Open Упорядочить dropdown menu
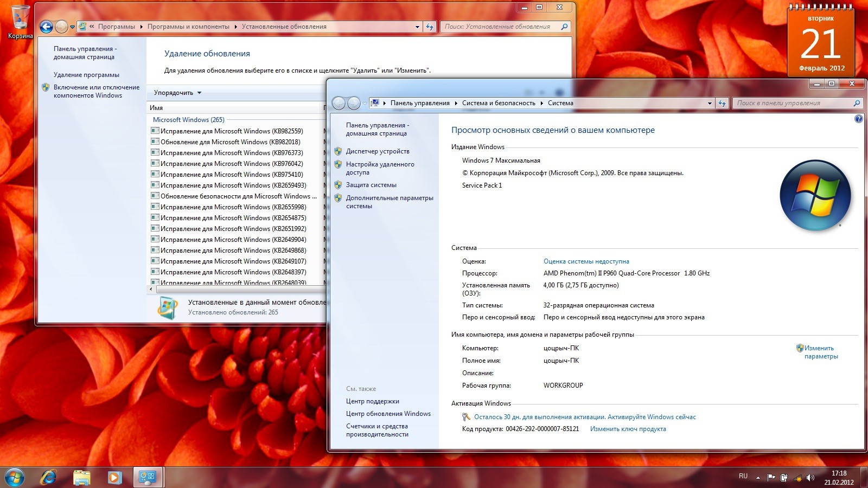 pos(178,93)
